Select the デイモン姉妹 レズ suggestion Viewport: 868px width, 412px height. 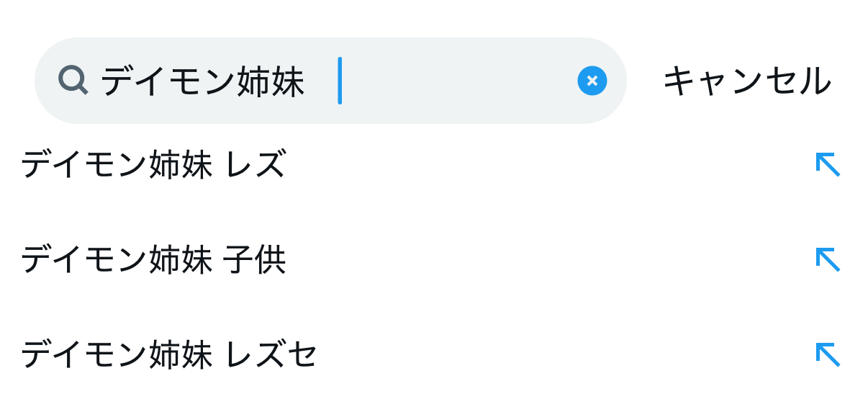click(153, 164)
